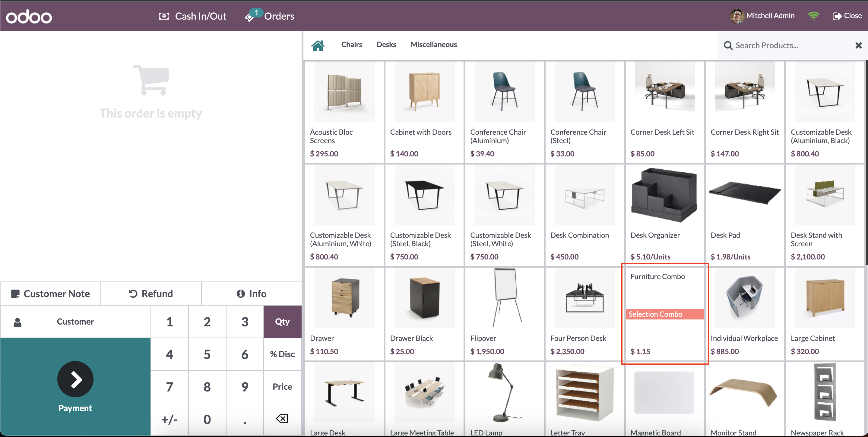
Task: Click the Refund button
Action: 150,293
